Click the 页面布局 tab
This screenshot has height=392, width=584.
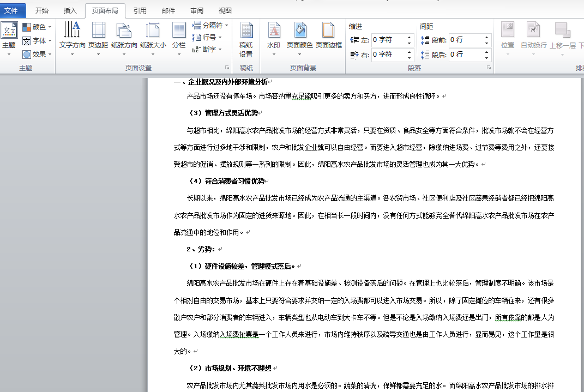pos(105,10)
